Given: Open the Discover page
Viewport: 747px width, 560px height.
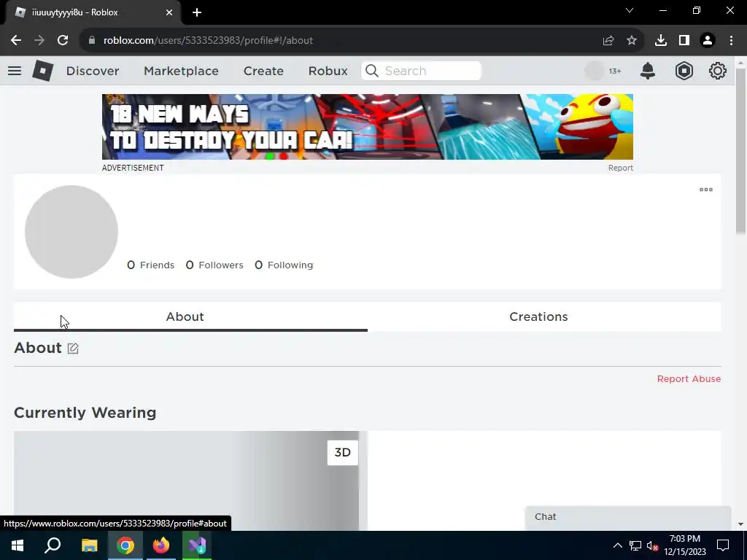Looking at the screenshot, I should click(x=93, y=71).
